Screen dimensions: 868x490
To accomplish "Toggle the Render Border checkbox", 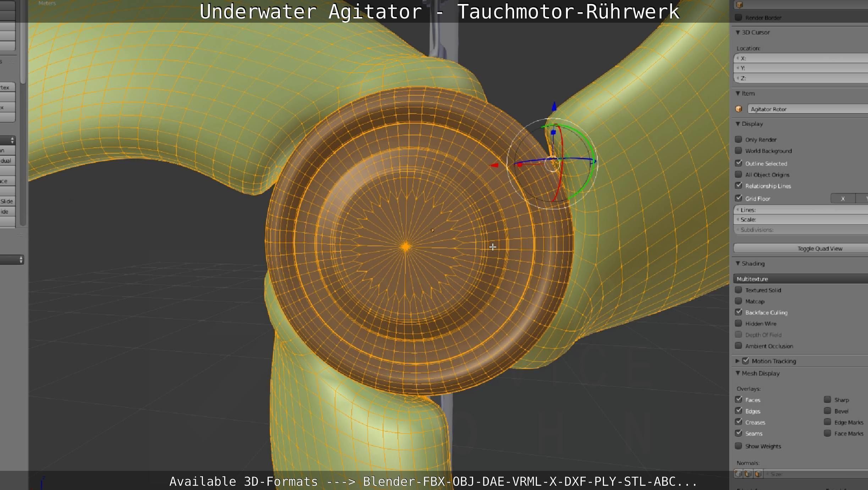I will (738, 17).
